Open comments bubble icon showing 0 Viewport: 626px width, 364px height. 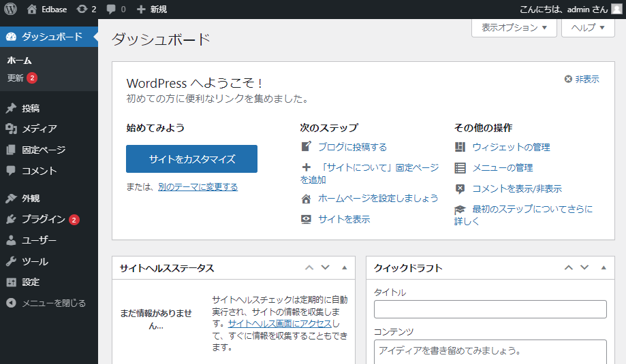[111, 9]
